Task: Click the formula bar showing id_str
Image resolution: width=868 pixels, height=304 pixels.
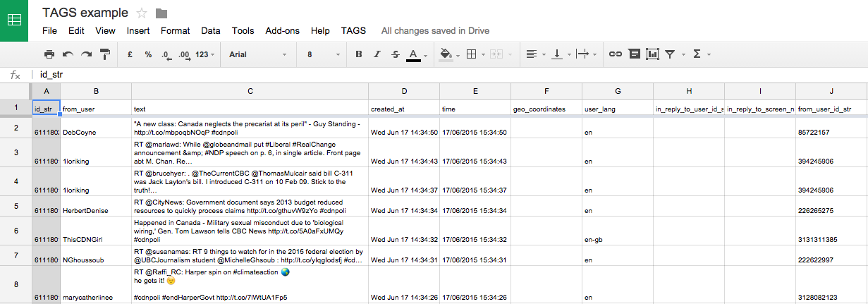Action: [x=451, y=74]
